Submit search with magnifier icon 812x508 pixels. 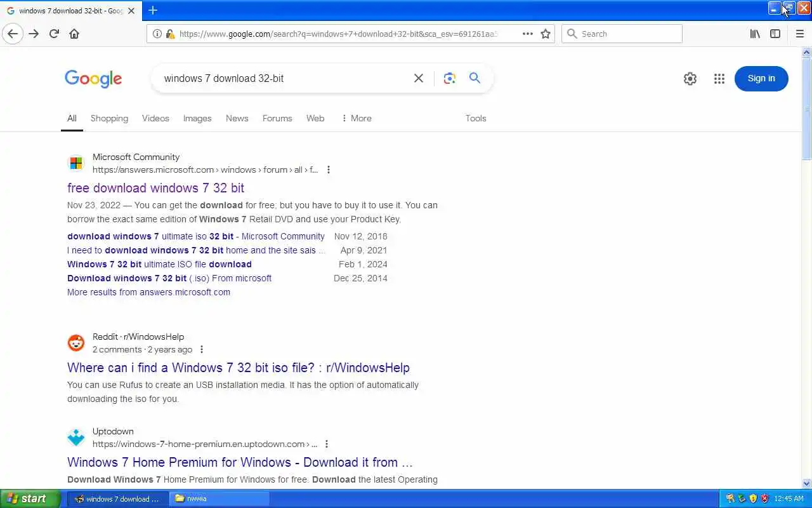(475, 78)
